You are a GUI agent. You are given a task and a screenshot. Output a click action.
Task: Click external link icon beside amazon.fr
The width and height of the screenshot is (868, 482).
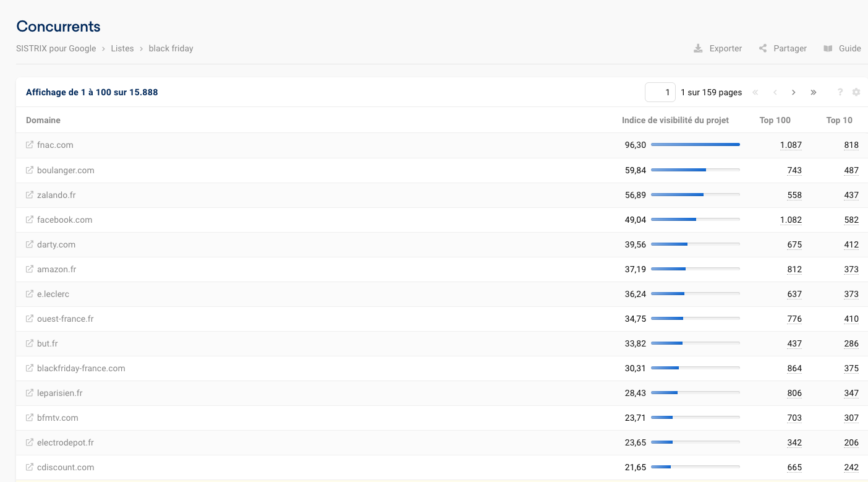(x=30, y=269)
